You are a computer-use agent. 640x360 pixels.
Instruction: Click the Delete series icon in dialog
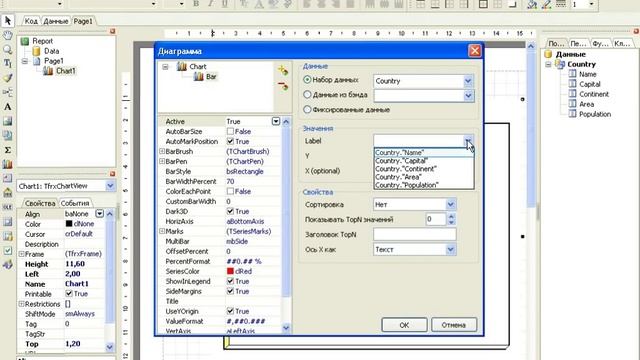(x=283, y=86)
